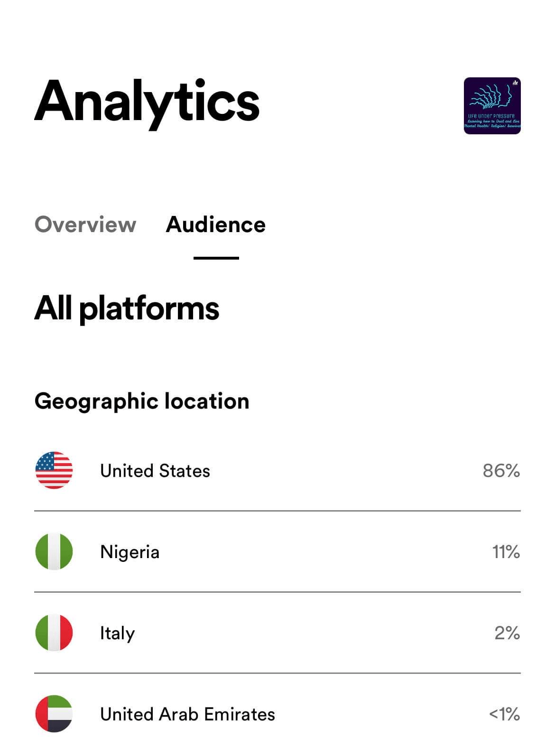Click the 11% listener share value
Screen dimensions: 555x756
click(x=506, y=552)
